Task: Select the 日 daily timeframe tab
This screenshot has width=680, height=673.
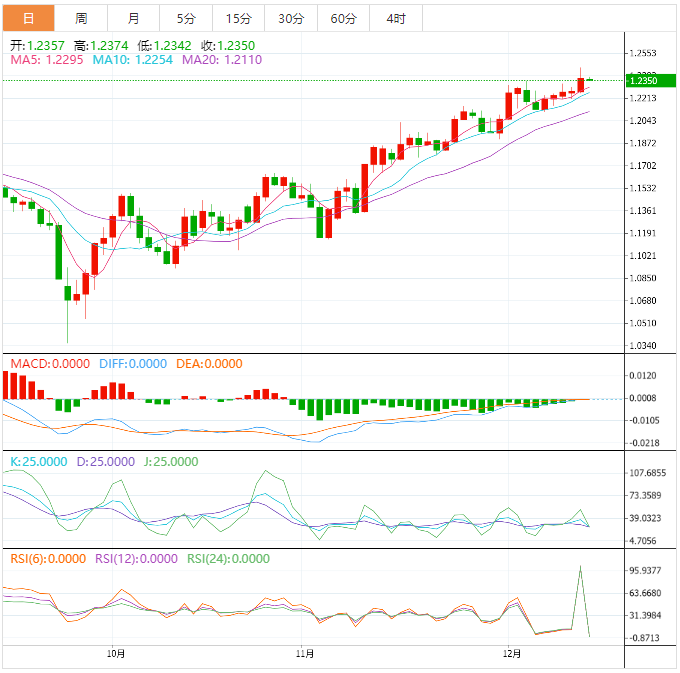Action: coord(29,18)
